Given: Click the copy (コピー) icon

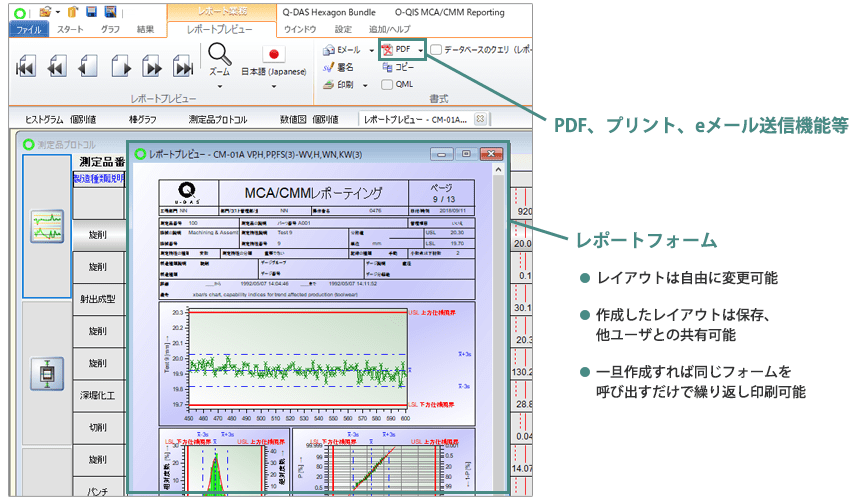Looking at the screenshot, I should pyautogui.click(x=388, y=67).
